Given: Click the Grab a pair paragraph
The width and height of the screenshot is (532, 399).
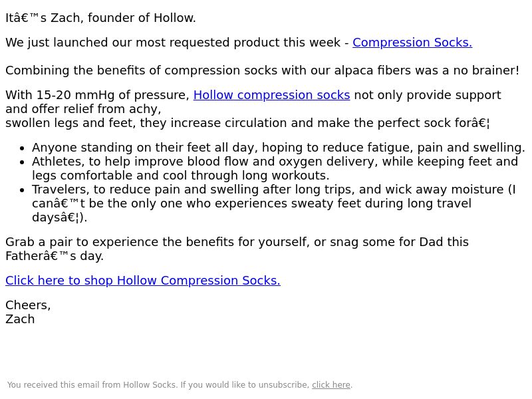Looking at the screenshot, I should tap(237, 249).
